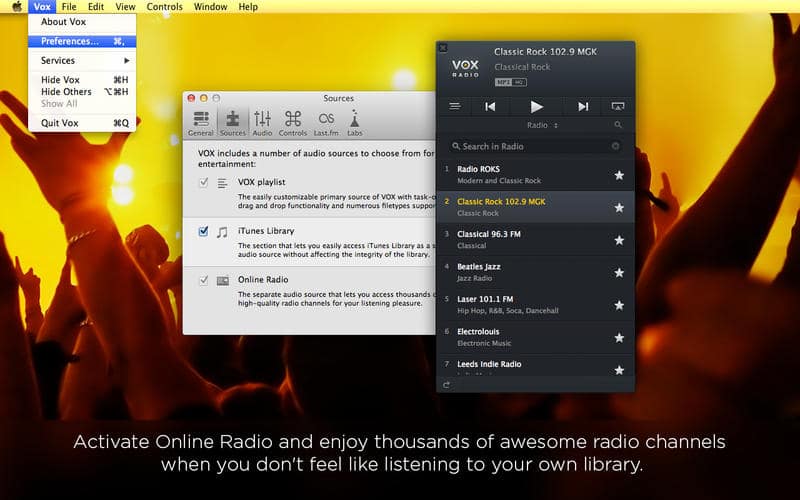Expand the Radio source dropdown

[x=542, y=125]
